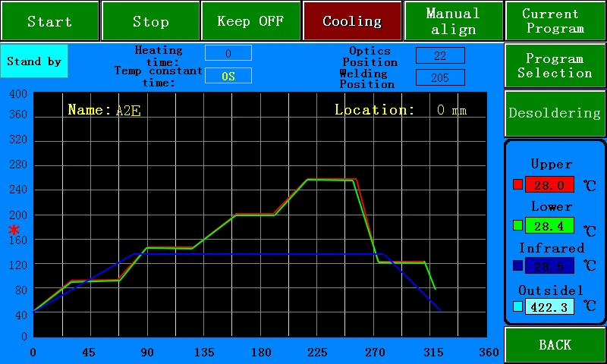This screenshot has width=607, height=364.
Task: Click the 315 label on the time axis
Action: coord(433,353)
